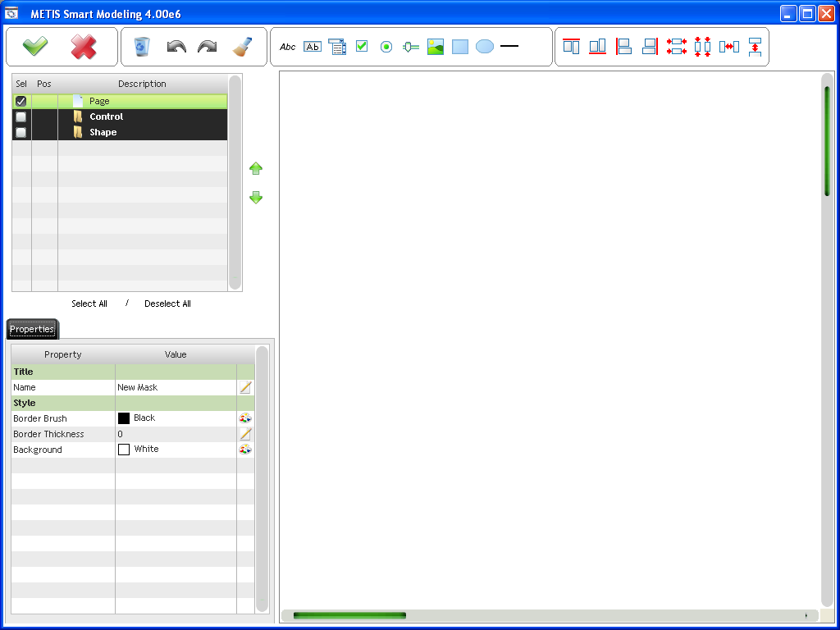Make selected items the same width
The height and width of the screenshot is (630, 840).
coord(677,47)
